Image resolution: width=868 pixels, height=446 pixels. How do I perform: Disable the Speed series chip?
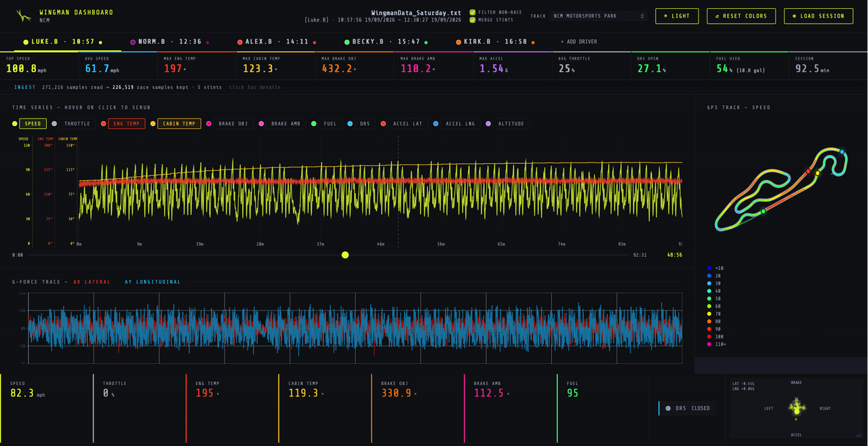coord(33,124)
